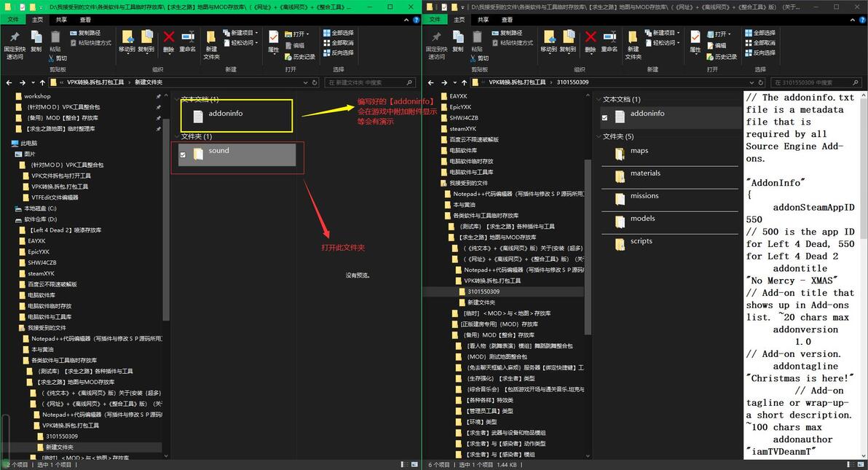Click the red 删除 icon in right window
The width and height of the screenshot is (868, 470).
pos(591,37)
